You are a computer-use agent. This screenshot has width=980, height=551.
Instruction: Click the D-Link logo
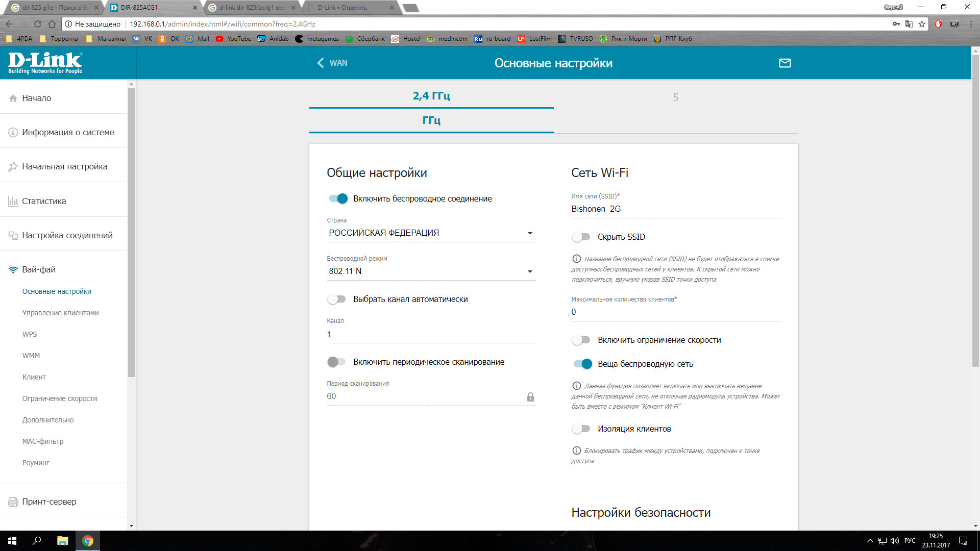(x=45, y=63)
